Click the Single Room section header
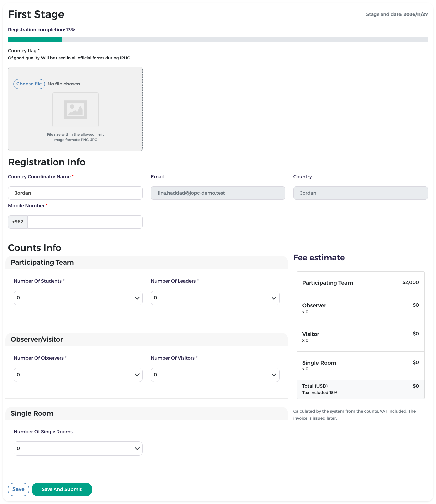 click(147, 413)
